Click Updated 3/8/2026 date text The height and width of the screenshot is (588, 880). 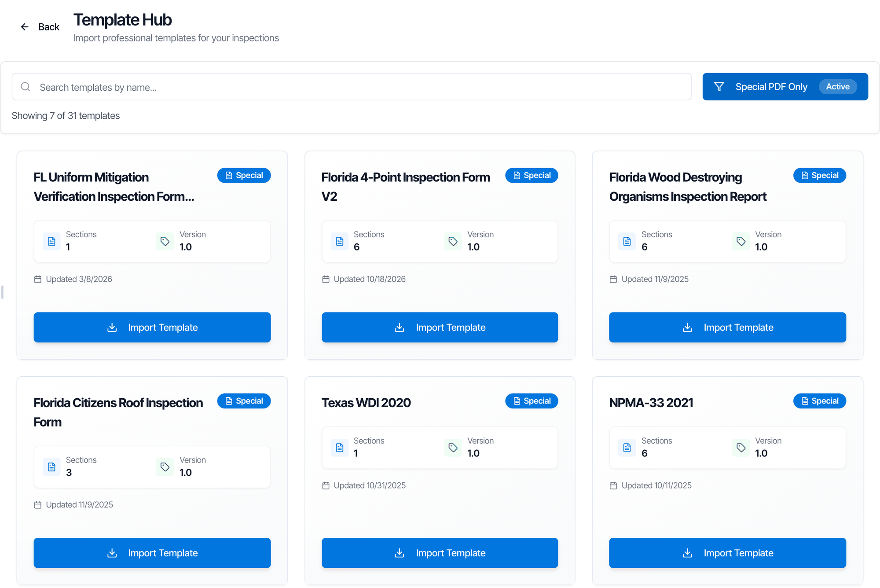point(79,279)
